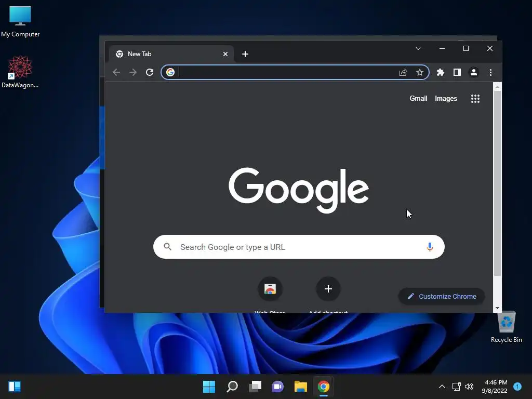This screenshot has width=532, height=399.
Task: Open the Chat icon on the taskbar
Action: pos(277,387)
